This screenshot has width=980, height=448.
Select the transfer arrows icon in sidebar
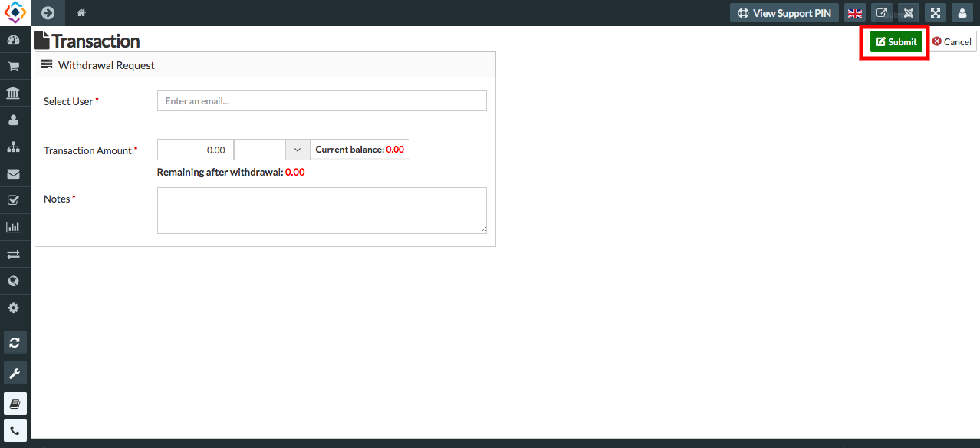(x=15, y=253)
